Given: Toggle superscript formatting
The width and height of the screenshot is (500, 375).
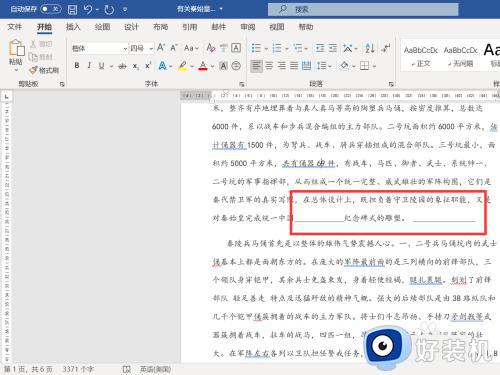Looking at the screenshot, I should coord(148,66).
